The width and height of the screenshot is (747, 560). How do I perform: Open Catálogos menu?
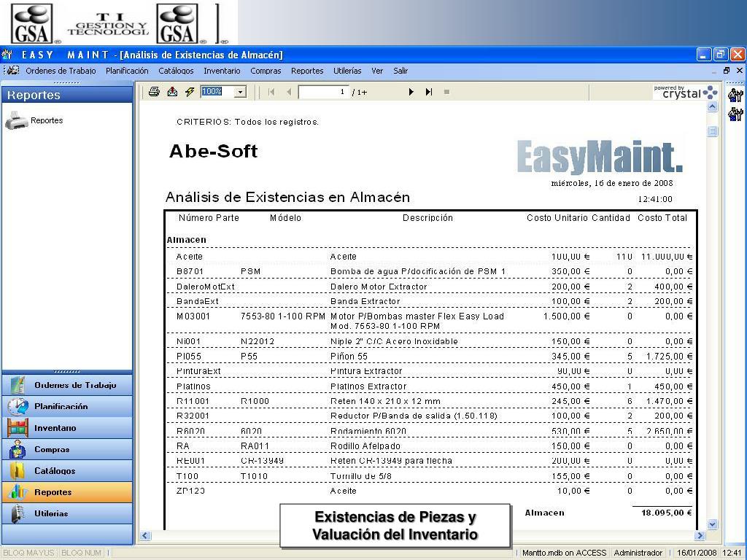(176, 71)
